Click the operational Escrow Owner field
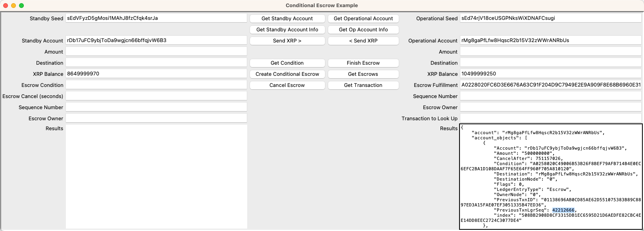Viewport: 644px width, 231px height. (x=550, y=107)
